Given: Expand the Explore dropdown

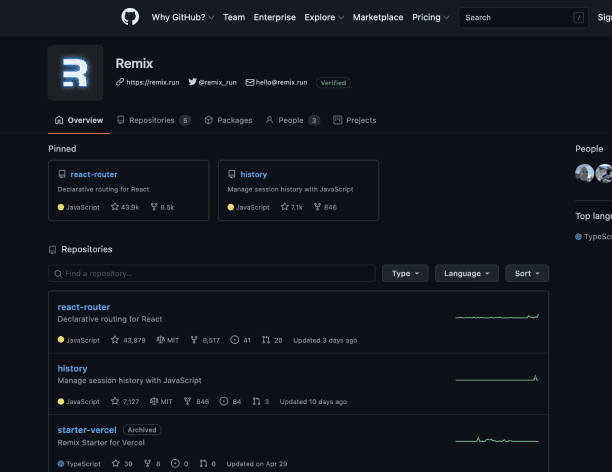Looking at the screenshot, I should [324, 17].
